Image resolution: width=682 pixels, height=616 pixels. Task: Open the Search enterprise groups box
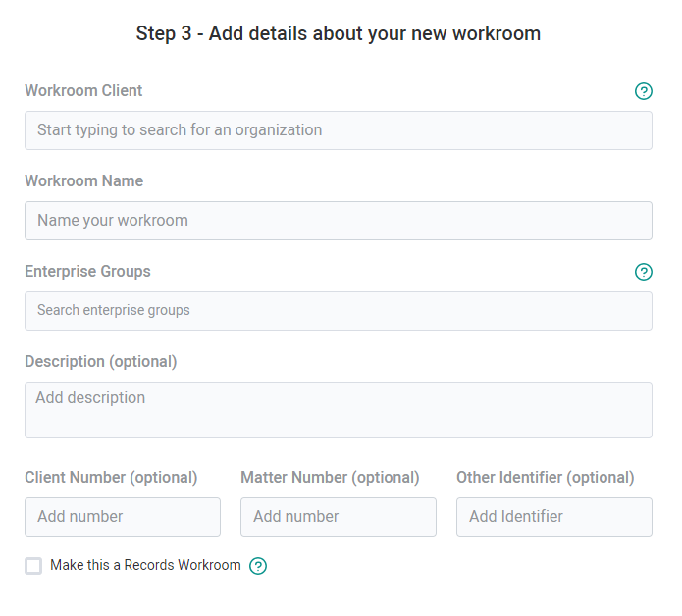pyautogui.click(x=339, y=311)
